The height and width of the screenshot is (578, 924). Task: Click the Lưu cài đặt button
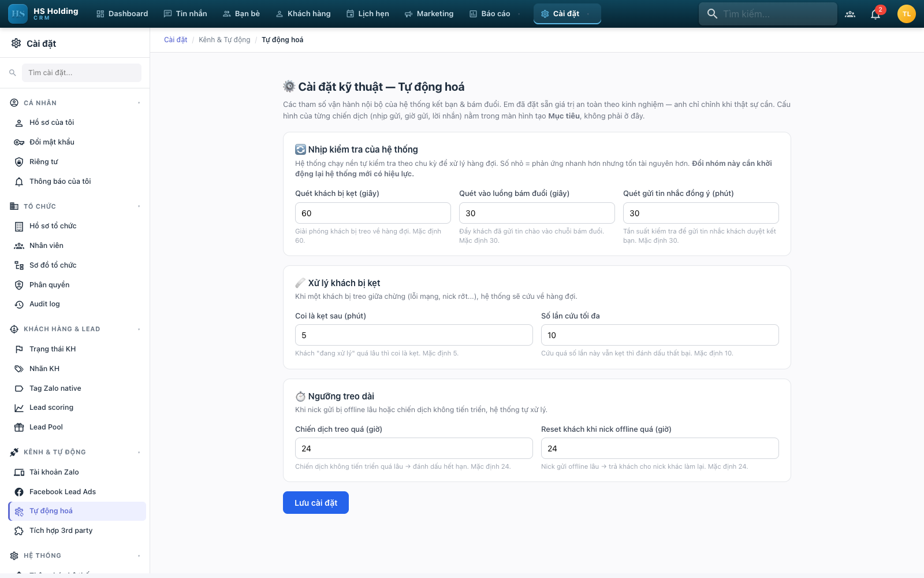pyautogui.click(x=316, y=503)
